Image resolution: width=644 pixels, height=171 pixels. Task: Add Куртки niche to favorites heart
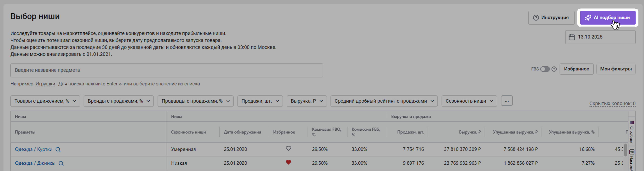click(288, 148)
